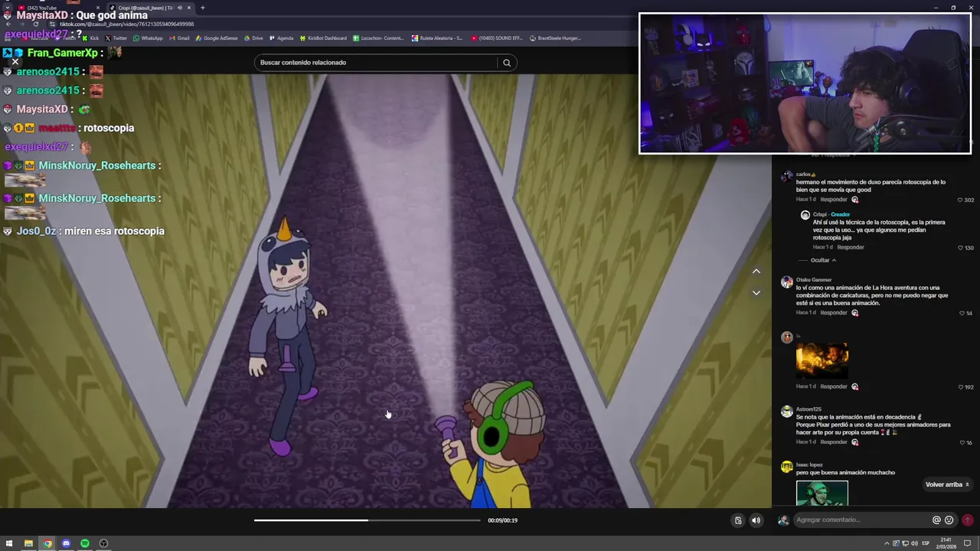Image resolution: width=980 pixels, height=551 pixels.
Task: Open Astrom125's profile avatar
Action: 786,412
